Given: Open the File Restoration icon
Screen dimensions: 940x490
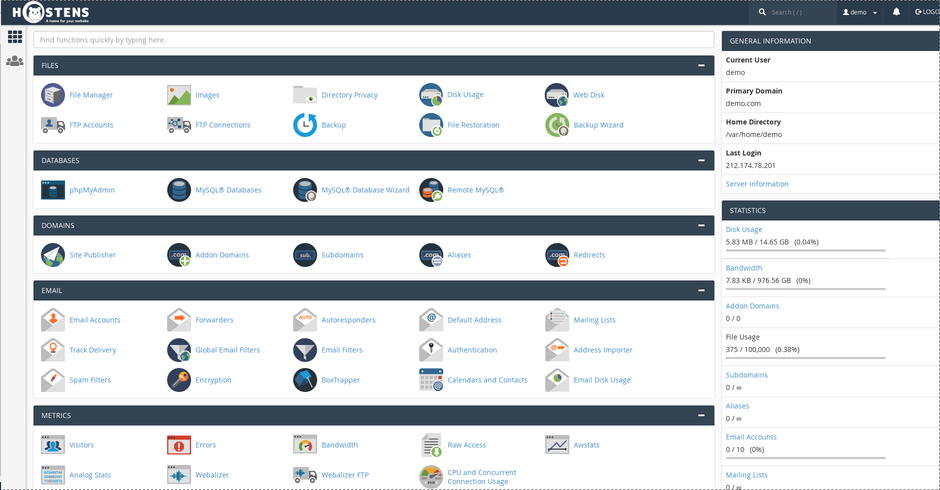Looking at the screenshot, I should pos(431,125).
